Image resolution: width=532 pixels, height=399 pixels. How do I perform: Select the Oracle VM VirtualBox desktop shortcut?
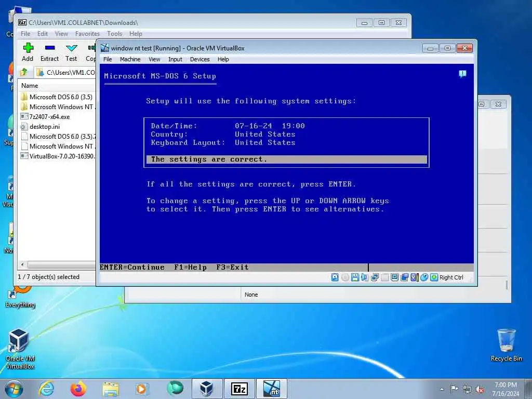coord(20,349)
